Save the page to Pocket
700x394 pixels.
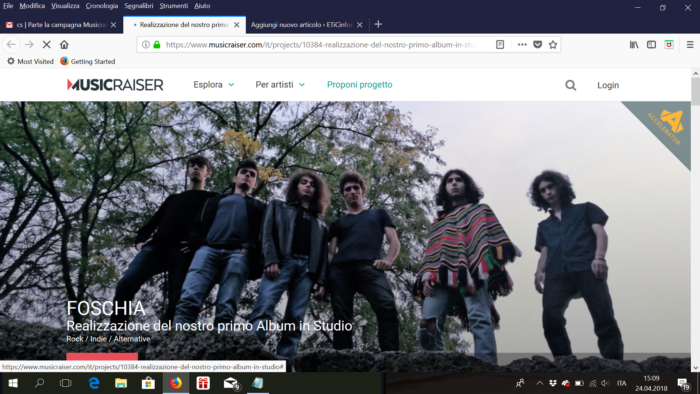pos(538,45)
